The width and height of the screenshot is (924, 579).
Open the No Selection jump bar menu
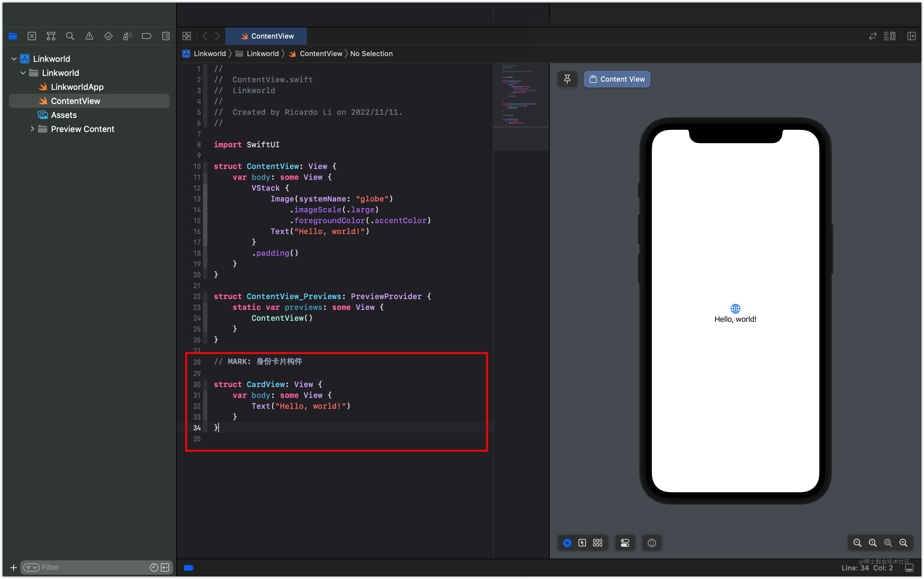(x=371, y=54)
